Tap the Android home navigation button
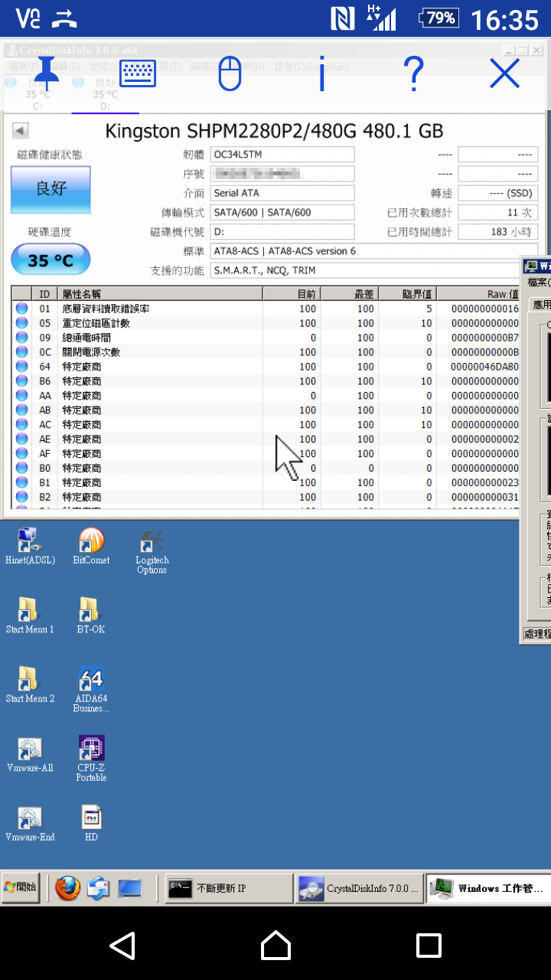Viewport: 551px width, 980px height. pyautogui.click(x=275, y=946)
